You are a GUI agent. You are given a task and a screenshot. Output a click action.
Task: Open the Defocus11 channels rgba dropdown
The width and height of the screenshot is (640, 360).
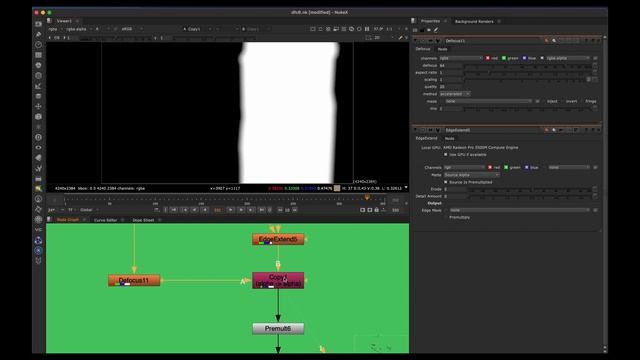[461, 58]
